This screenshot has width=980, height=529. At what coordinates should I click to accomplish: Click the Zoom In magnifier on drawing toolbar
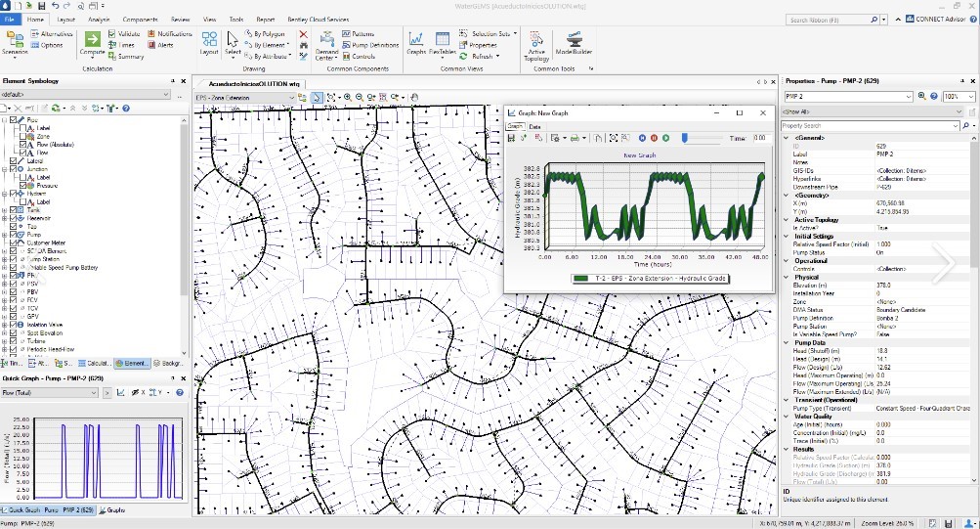(348, 98)
